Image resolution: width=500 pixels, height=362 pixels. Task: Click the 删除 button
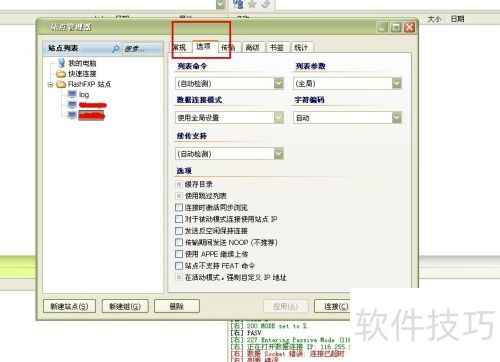point(177,306)
